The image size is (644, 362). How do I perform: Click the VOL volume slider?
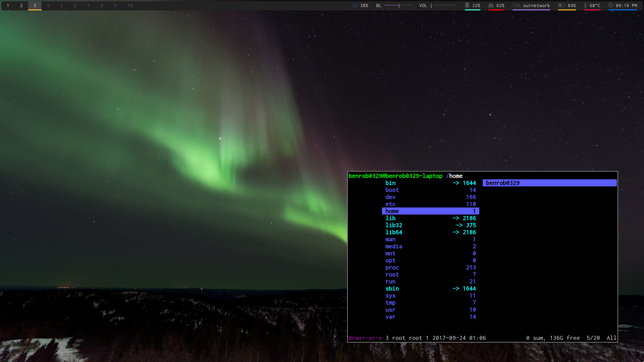[x=443, y=5]
